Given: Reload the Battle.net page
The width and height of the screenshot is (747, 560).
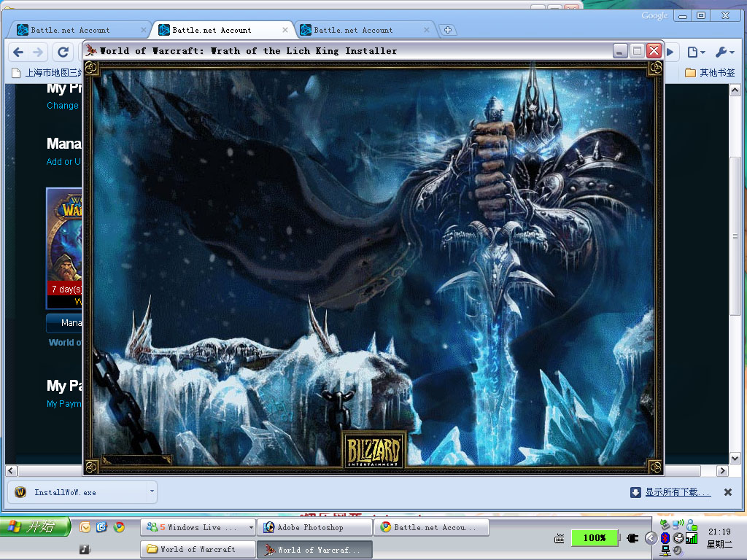Looking at the screenshot, I should (x=63, y=52).
